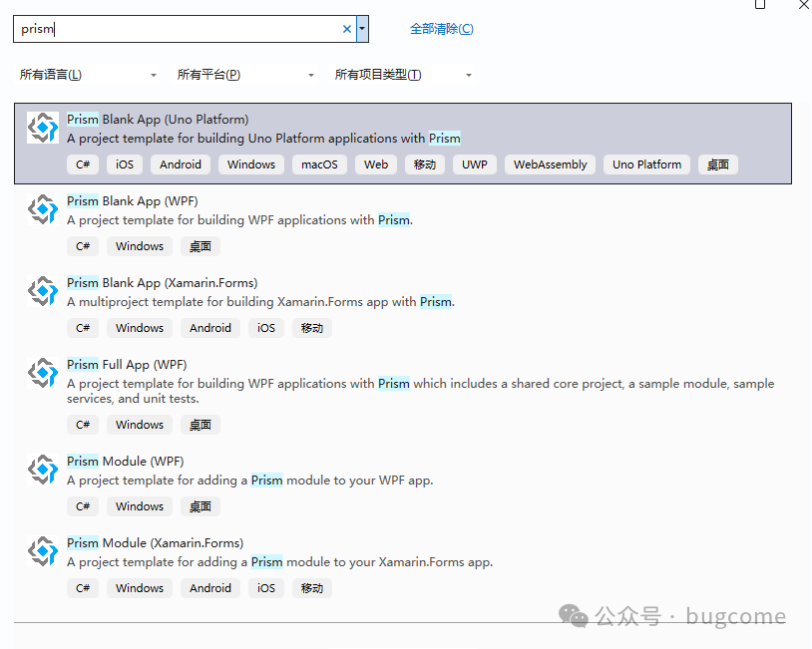This screenshot has height=649, width=812.
Task: Click the Uno Platform description text
Action: tap(263, 139)
